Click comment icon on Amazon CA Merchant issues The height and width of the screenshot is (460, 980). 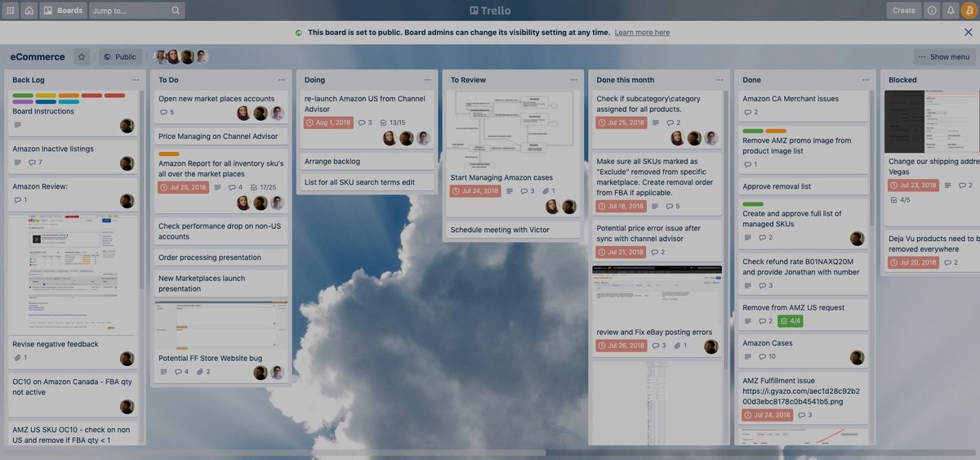747,113
